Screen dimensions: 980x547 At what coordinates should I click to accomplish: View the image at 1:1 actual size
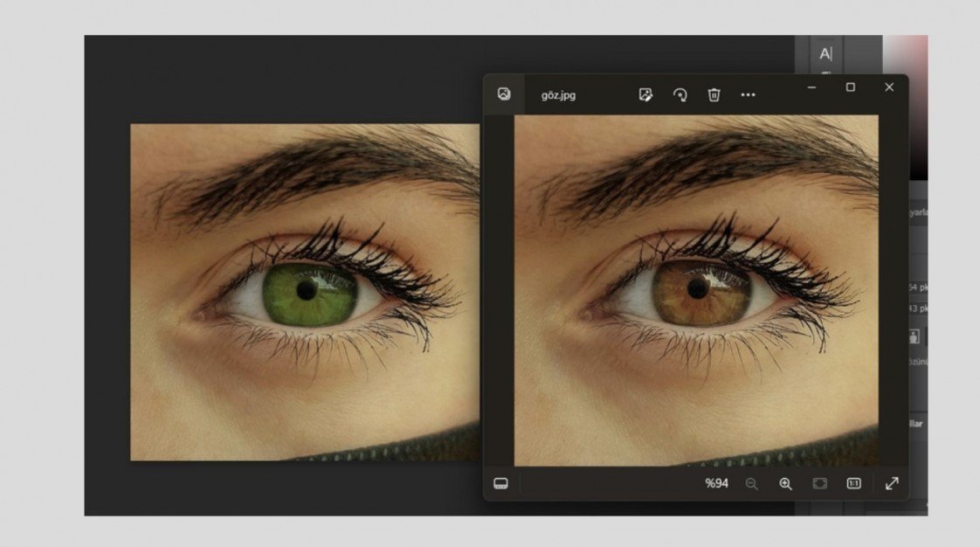853,484
